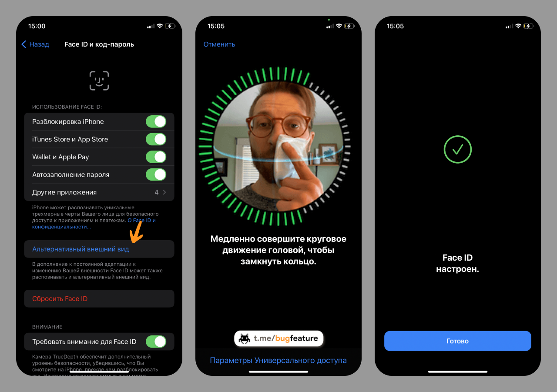Tap the 15:00 clock on left phone
Viewport: 557px width, 392px height.
tap(37, 26)
